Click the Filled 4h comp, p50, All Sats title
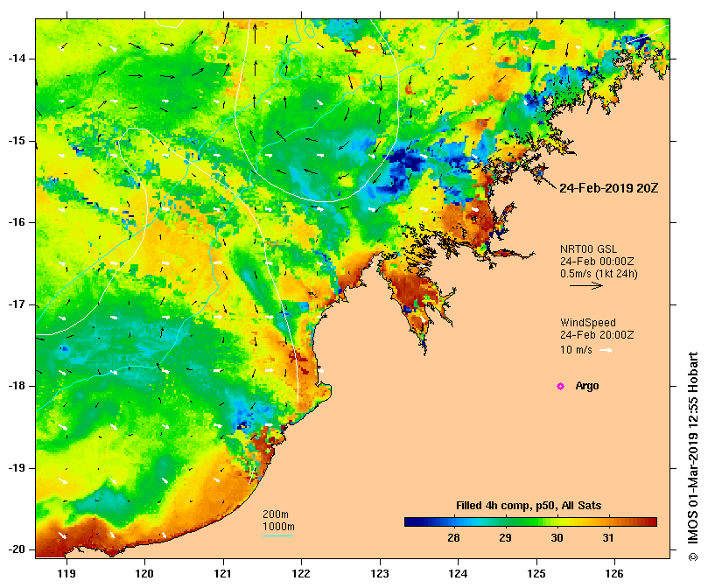Image resolution: width=708 pixels, height=588 pixels. pyautogui.click(x=529, y=506)
